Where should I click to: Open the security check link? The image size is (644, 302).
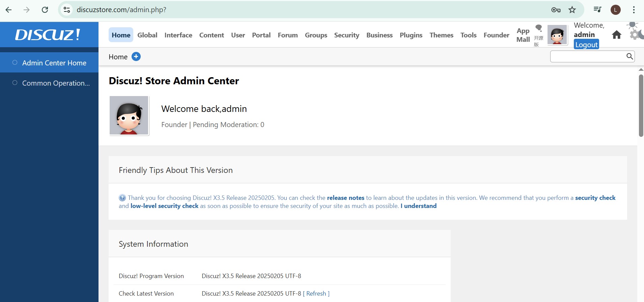pyautogui.click(x=595, y=198)
